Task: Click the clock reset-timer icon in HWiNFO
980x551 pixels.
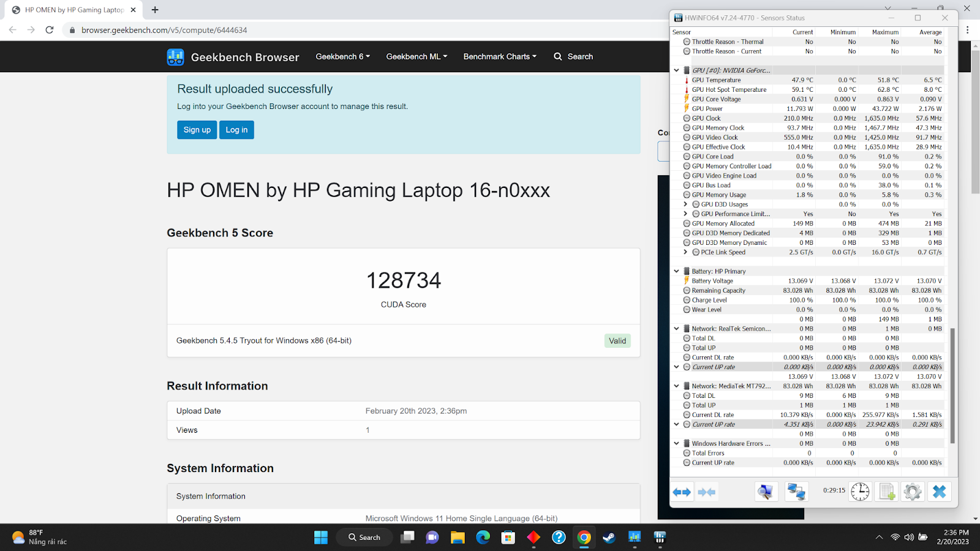Action: click(x=860, y=492)
